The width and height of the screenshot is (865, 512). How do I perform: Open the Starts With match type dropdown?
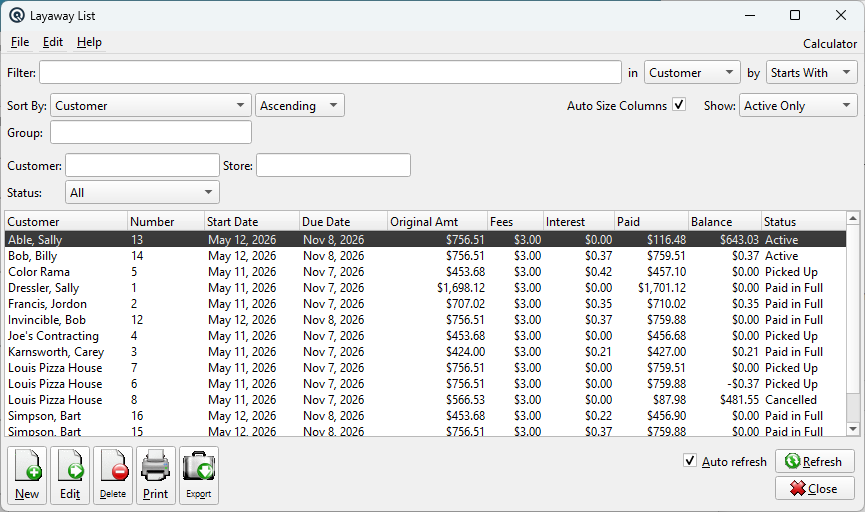click(811, 72)
